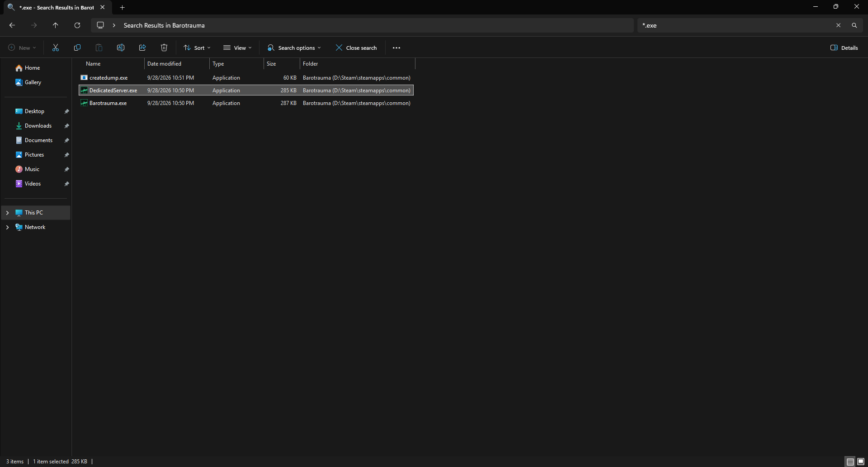Close the *.exe search tab
The width and height of the screenshot is (868, 467).
pyautogui.click(x=103, y=7)
